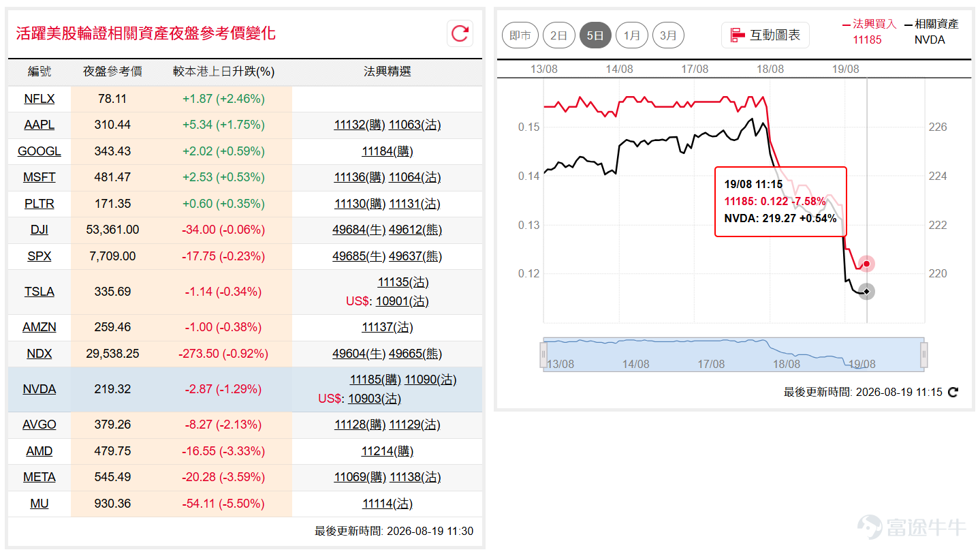Viewport: 980px width, 552px height.
Task: Open META put warrant 11138
Action: tap(415, 477)
